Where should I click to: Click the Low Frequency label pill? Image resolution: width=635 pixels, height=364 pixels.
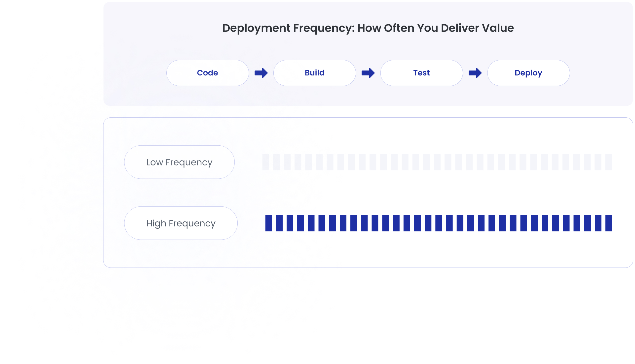(x=179, y=162)
